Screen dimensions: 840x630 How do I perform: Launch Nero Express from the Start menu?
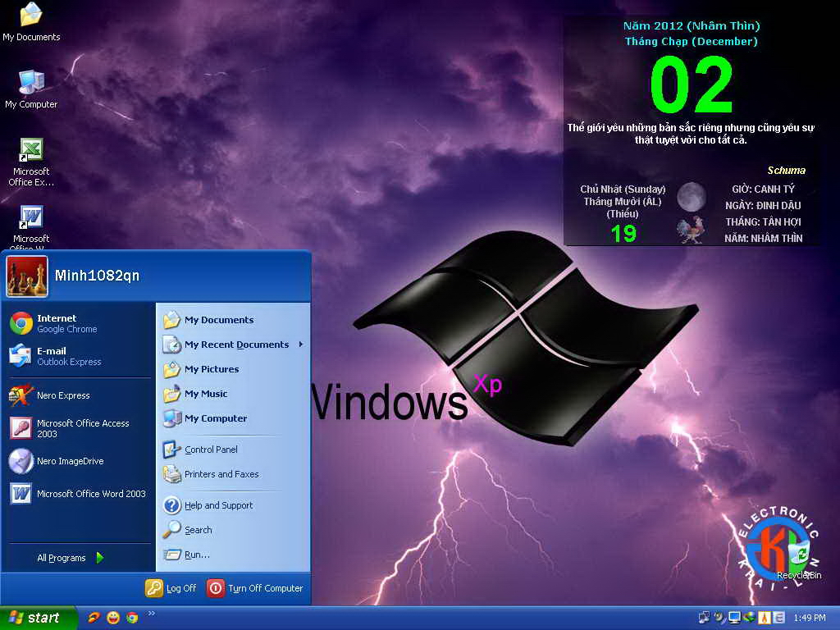pyautogui.click(x=66, y=395)
